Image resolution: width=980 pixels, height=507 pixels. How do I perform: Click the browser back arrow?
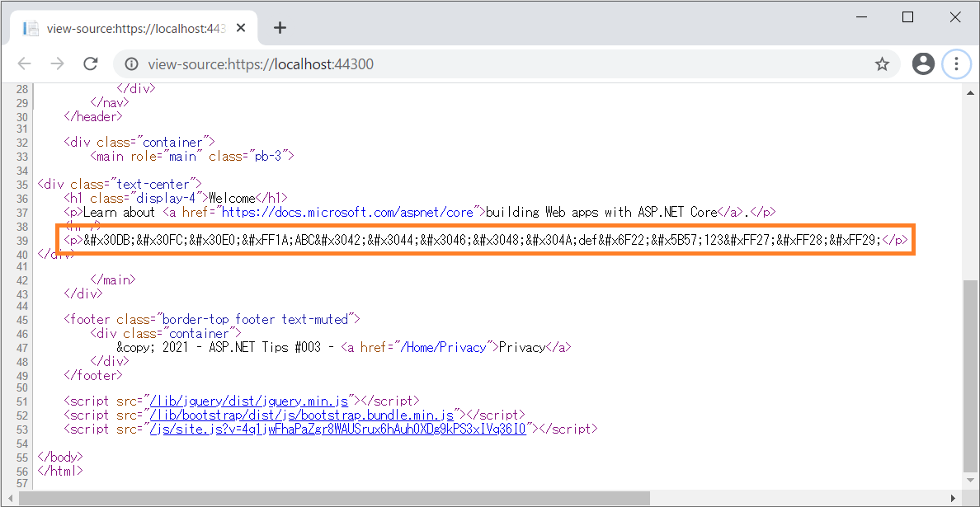pos(25,63)
